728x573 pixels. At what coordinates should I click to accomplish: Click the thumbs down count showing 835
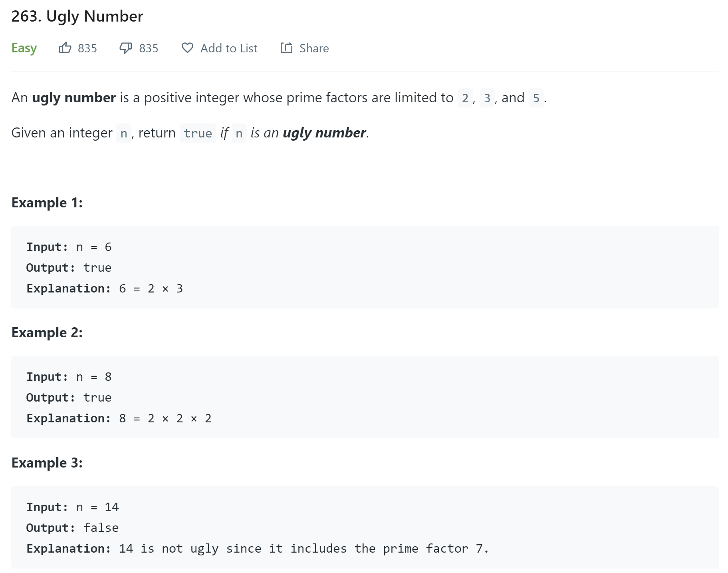[148, 48]
